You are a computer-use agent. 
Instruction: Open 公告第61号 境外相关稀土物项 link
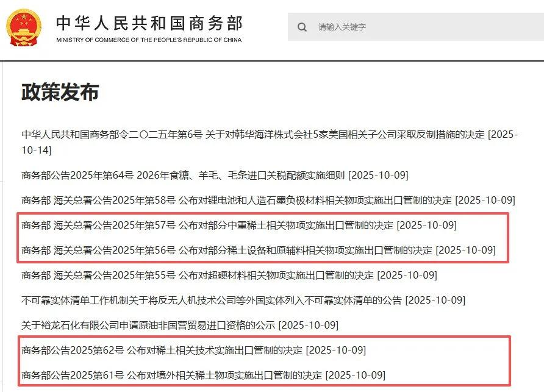click(203, 375)
